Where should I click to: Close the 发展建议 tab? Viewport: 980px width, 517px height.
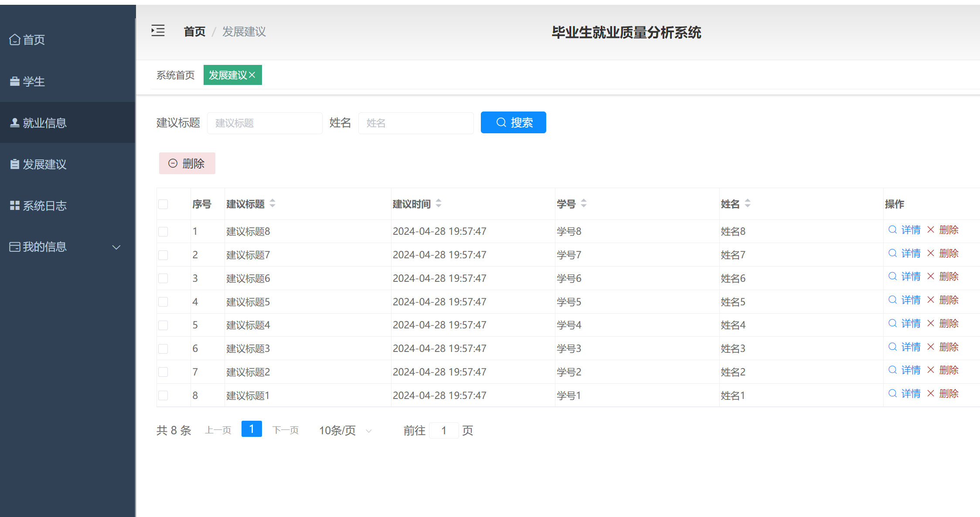click(x=252, y=75)
